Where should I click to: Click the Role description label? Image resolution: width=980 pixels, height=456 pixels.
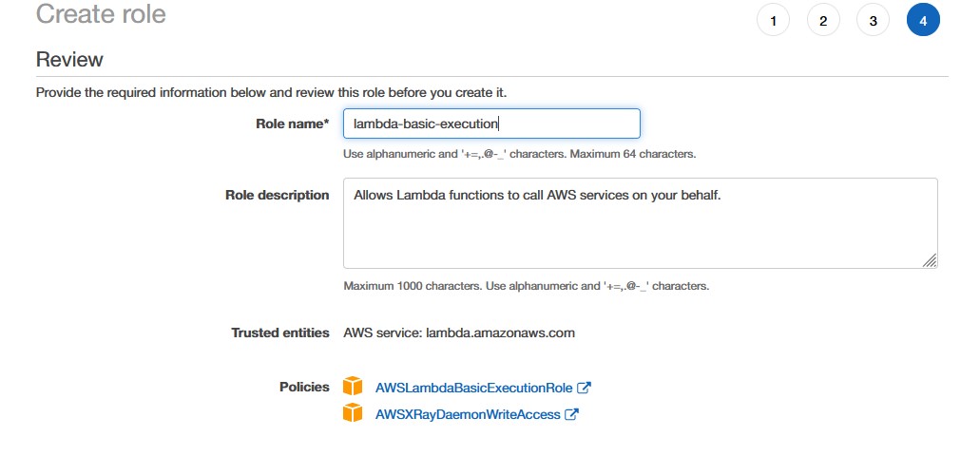coord(277,195)
